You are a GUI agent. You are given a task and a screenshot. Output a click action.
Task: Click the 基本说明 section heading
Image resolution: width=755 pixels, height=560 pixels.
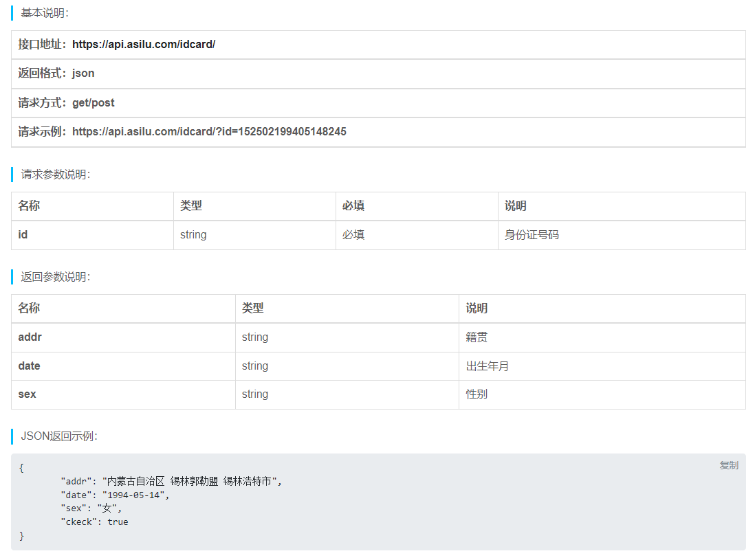[45, 13]
